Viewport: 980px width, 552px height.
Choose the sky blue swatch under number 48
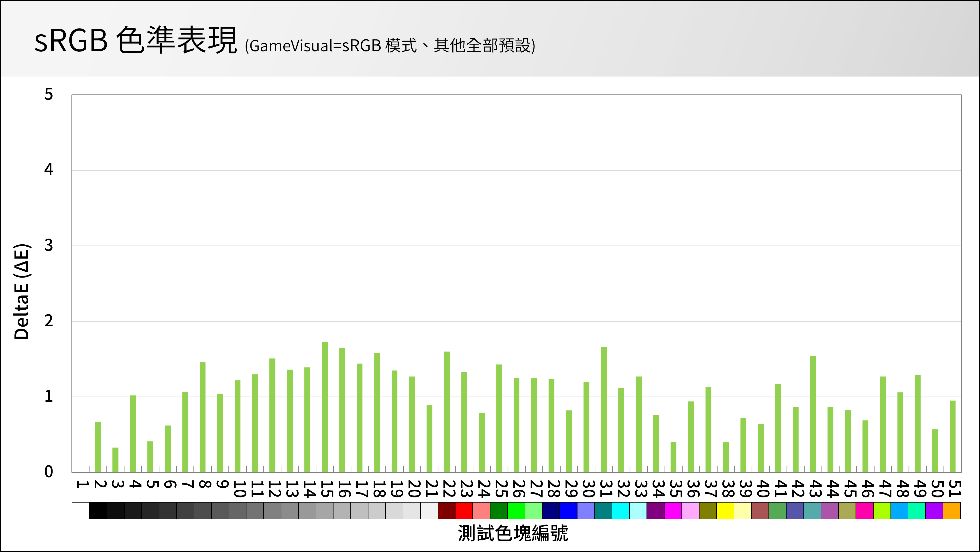coord(900,511)
